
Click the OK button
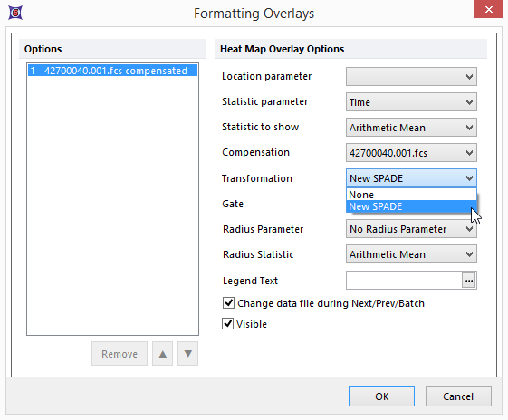[381, 396]
